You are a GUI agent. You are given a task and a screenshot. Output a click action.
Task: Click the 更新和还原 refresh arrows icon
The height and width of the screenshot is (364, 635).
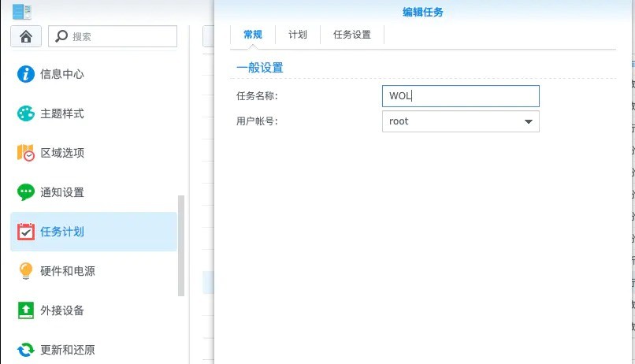pyautogui.click(x=26, y=349)
